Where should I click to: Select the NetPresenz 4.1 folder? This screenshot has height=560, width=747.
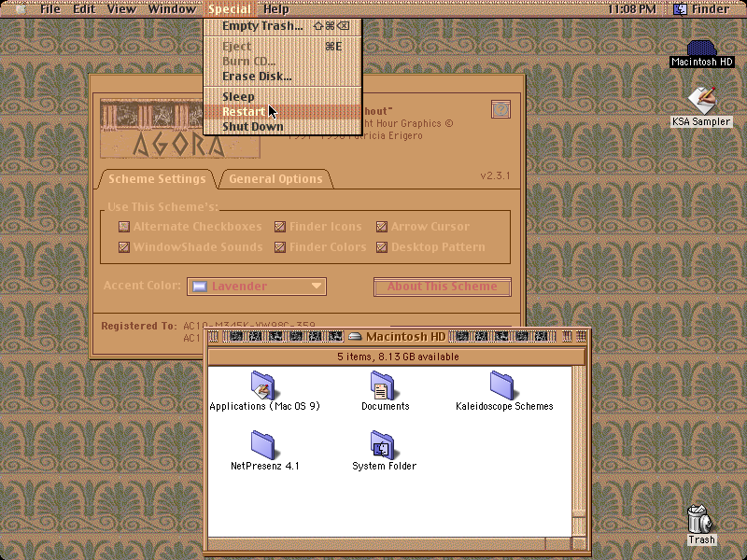click(263, 445)
